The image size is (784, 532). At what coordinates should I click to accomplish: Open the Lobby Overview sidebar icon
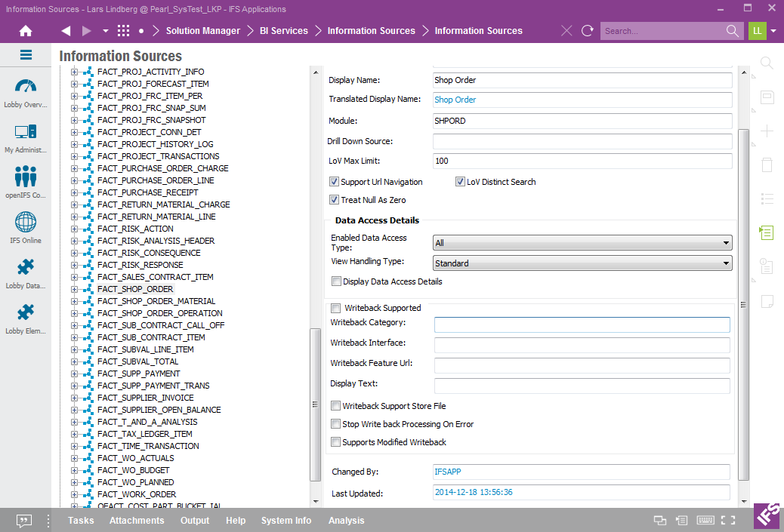pyautogui.click(x=26, y=88)
